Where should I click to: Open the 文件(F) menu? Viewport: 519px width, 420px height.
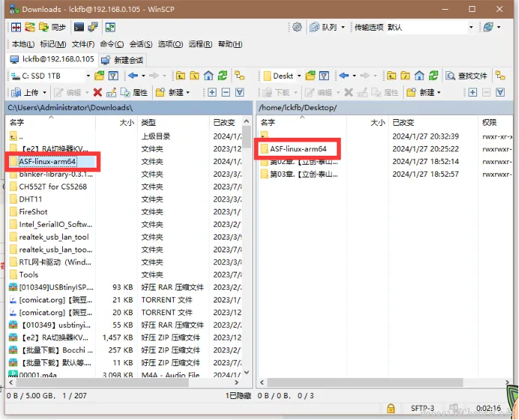(x=83, y=44)
